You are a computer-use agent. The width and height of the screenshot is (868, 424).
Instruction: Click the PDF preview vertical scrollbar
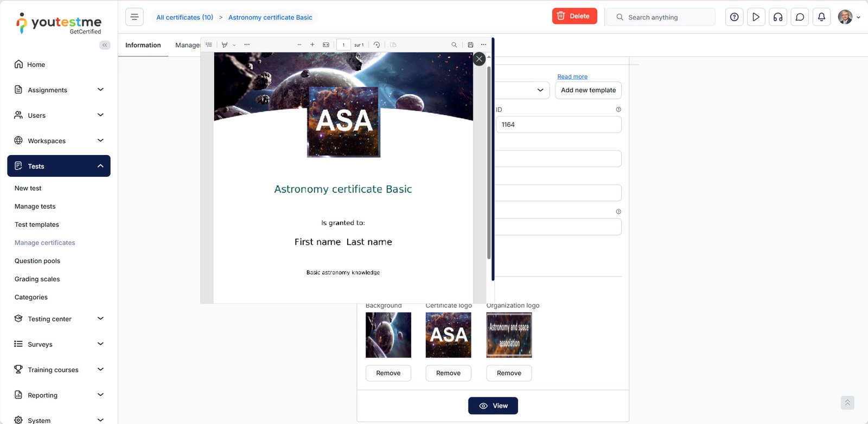tap(489, 163)
